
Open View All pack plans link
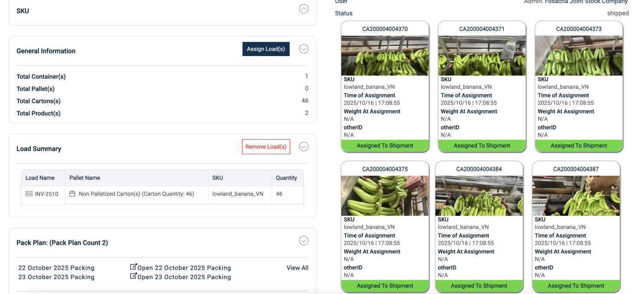pyautogui.click(x=297, y=268)
